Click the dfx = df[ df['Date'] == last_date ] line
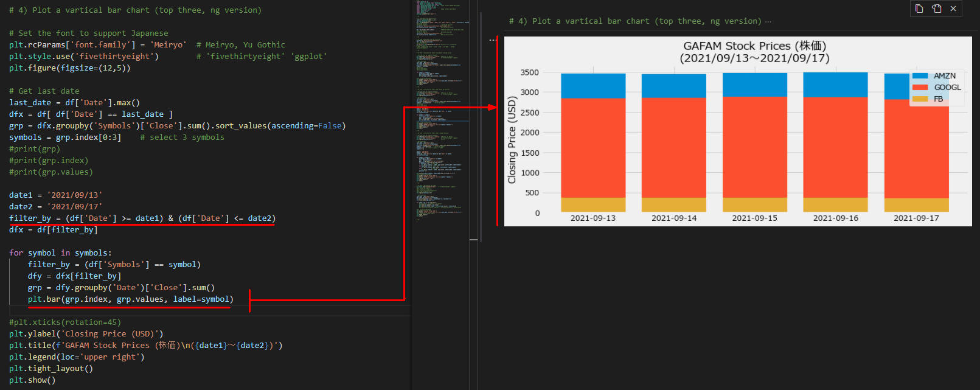The height and width of the screenshot is (390, 980). click(91, 114)
